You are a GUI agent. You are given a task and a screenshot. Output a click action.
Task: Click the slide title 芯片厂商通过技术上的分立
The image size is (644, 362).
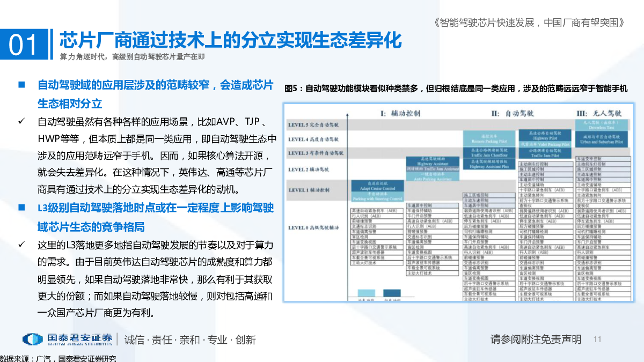pos(230,40)
